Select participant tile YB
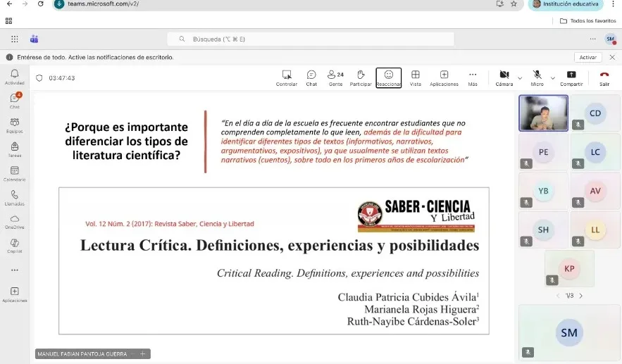This screenshot has width=622, height=364. 543,191
